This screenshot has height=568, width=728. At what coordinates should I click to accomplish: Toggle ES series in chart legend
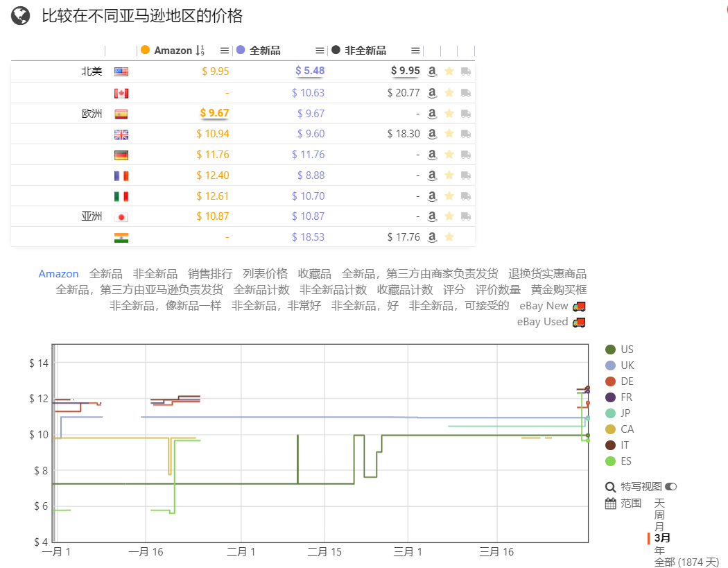coord(618,461)
